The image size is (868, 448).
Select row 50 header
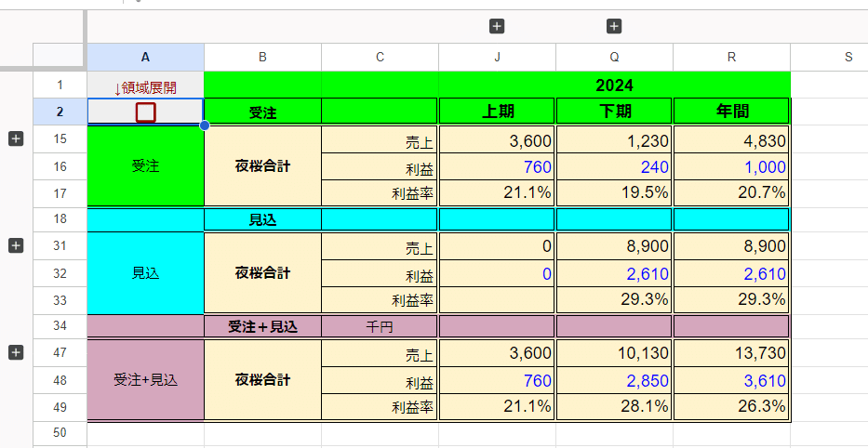click(60, 432)
